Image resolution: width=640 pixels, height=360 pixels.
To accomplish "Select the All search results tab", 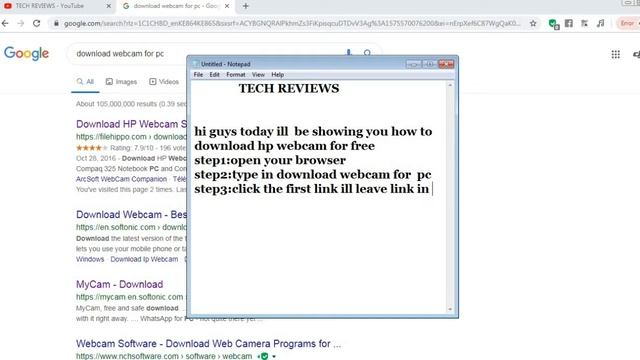I will point(85,82).
